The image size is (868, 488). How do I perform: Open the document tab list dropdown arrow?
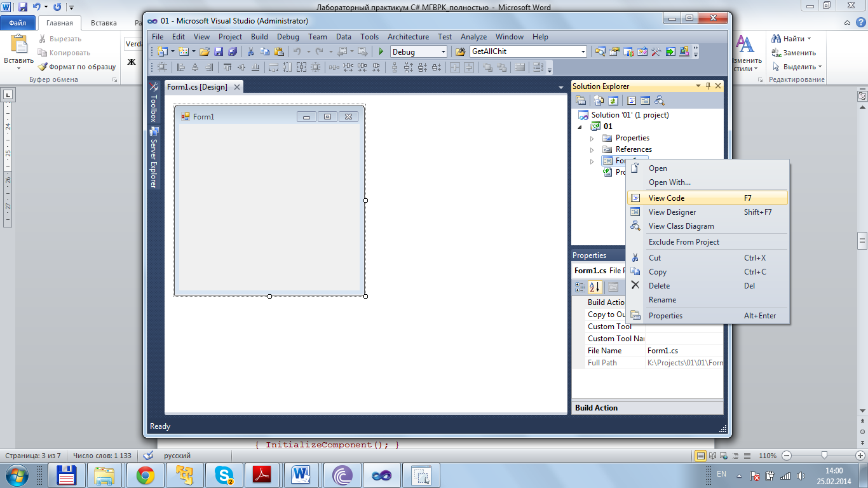coord(561,87)
